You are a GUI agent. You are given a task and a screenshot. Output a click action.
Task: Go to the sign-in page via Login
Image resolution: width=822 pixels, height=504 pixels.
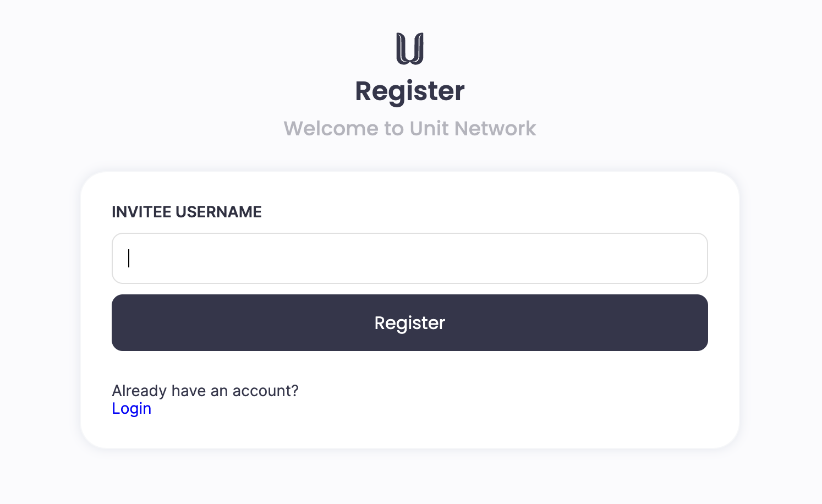tap(131, 408)
